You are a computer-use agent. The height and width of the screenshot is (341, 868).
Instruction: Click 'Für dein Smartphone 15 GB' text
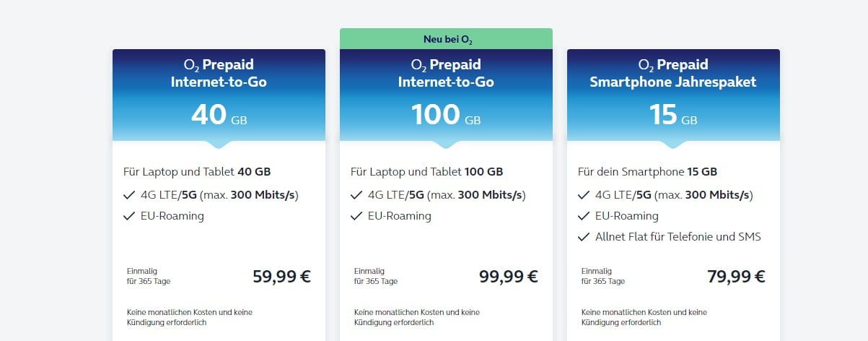pos(648,172)
